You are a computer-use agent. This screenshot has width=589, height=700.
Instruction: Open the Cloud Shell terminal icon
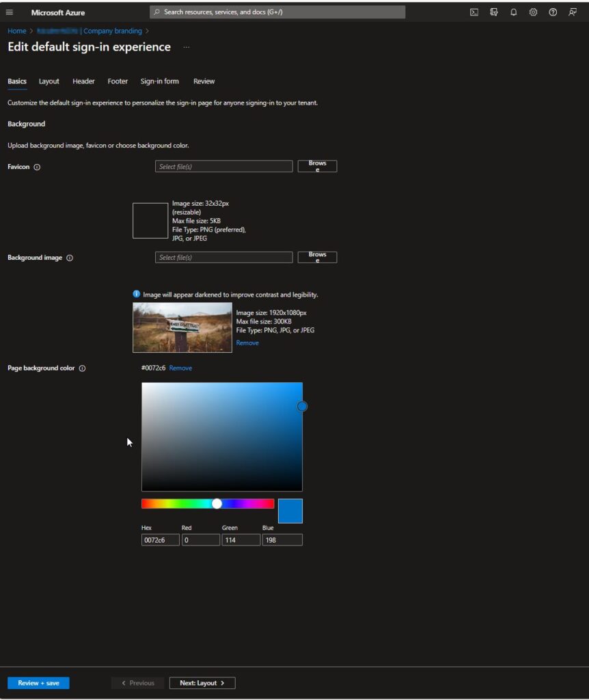(474, 12)
